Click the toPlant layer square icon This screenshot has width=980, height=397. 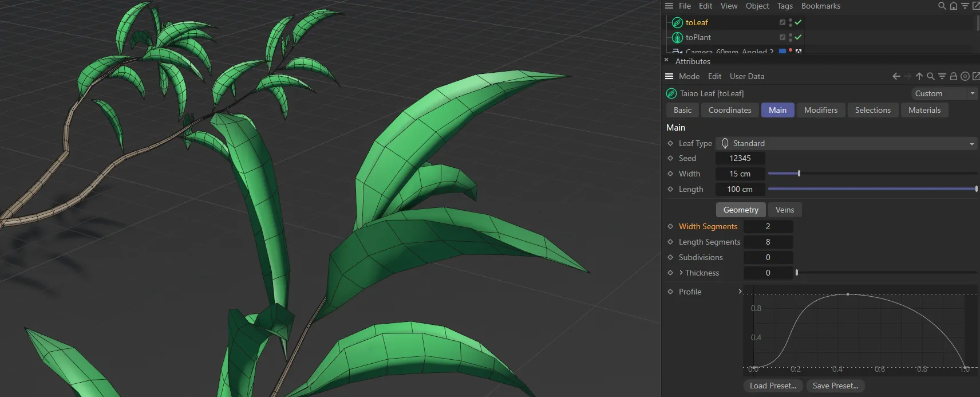(782, 37)
